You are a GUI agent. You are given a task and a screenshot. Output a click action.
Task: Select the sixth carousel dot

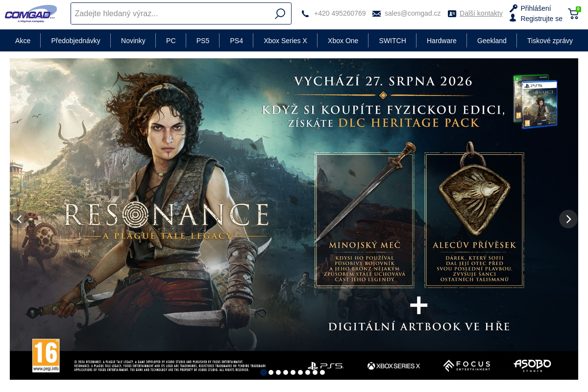click(300, 372)
